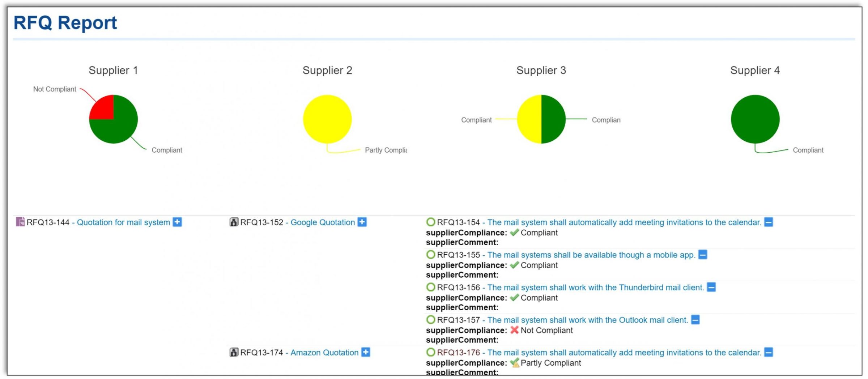Open the Quotation for mail system link
868x379 pixels.
coord(123,222)
